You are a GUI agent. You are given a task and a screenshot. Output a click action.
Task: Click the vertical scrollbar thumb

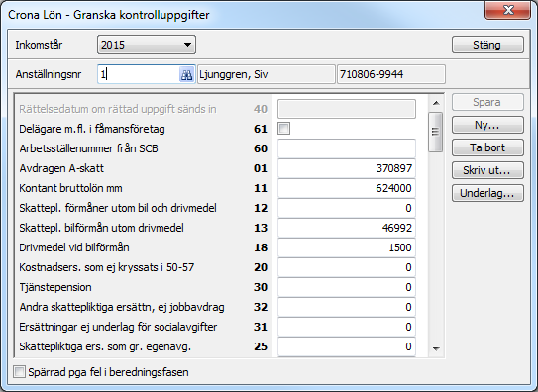436,132
